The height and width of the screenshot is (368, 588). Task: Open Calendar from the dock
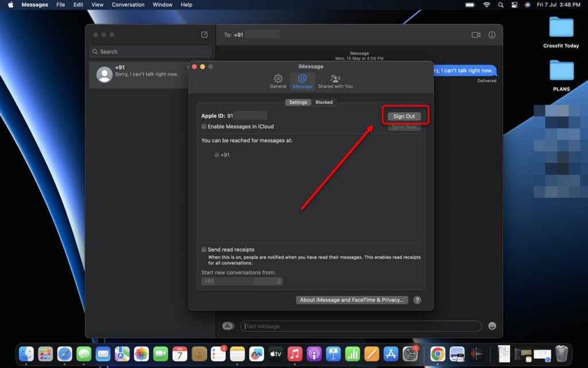180,354
